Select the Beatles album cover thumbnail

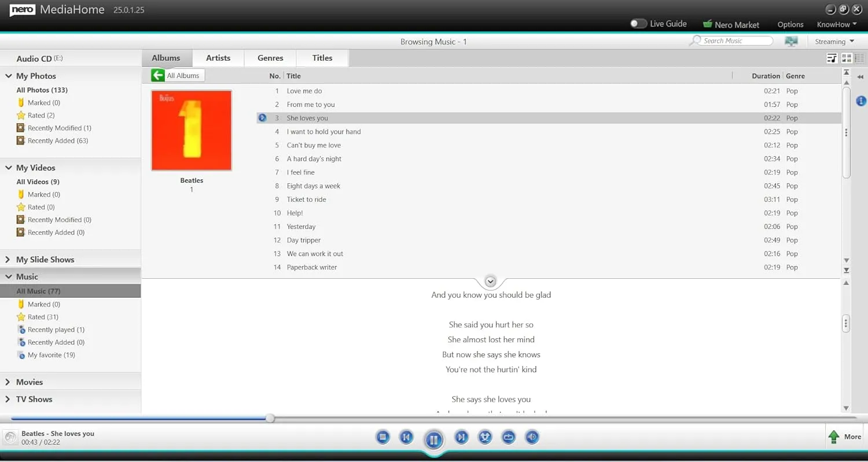[191, 130]
